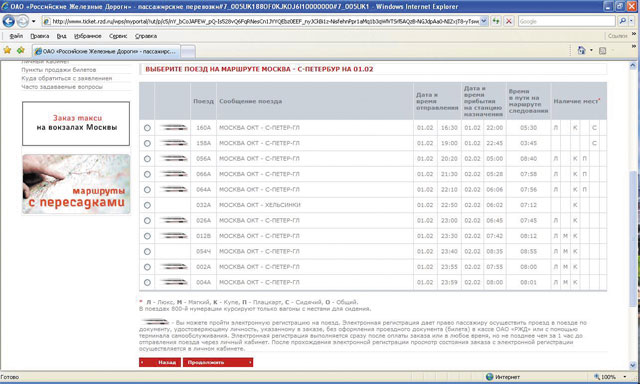Click e-registration train icon in row 056А
Screen dimensions: 640x384
tap(173, 159)
